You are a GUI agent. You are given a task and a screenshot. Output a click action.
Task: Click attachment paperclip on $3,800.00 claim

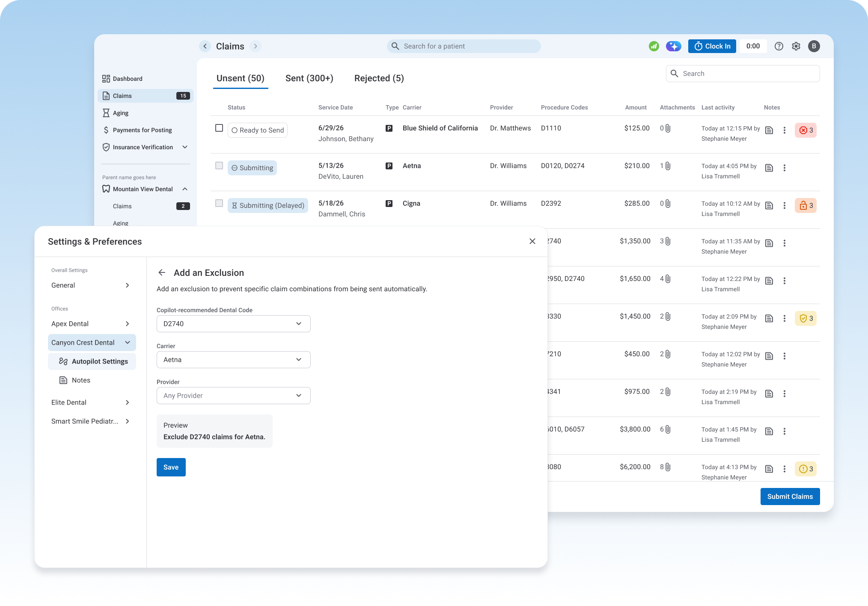click(x=668, y=429)
